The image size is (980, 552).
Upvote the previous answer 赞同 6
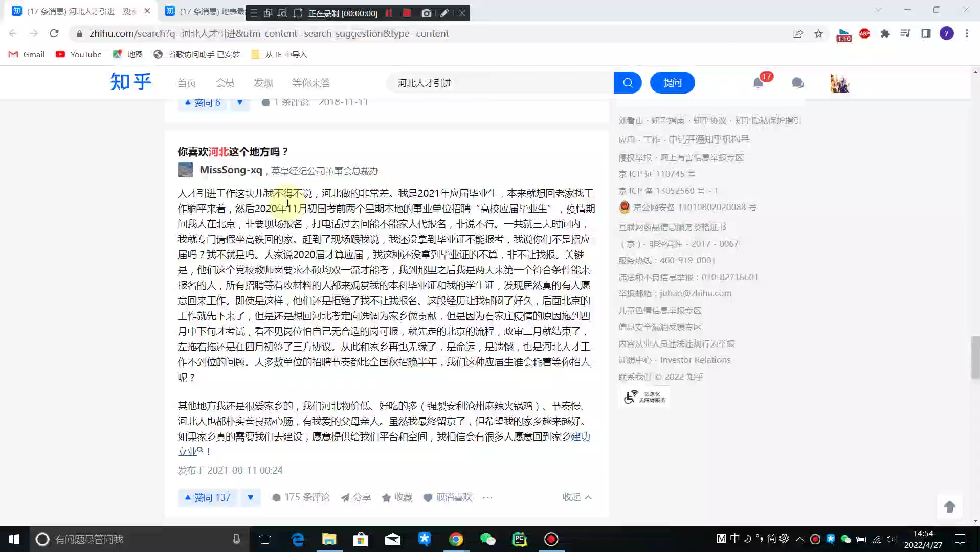[x=203, y=103]
